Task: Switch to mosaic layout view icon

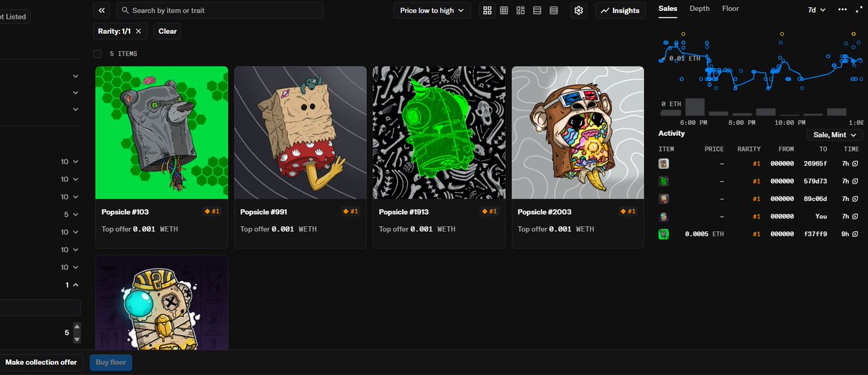Action: 521,10
